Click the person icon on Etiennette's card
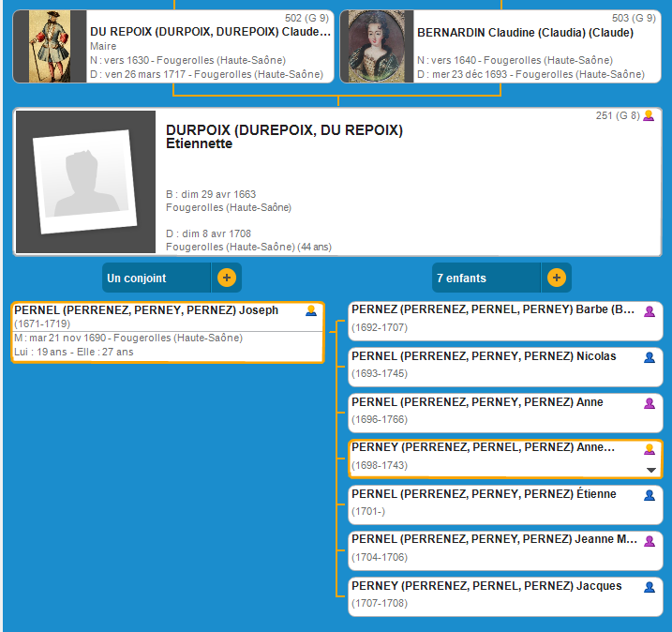672x632 pixels. point(648,116)
